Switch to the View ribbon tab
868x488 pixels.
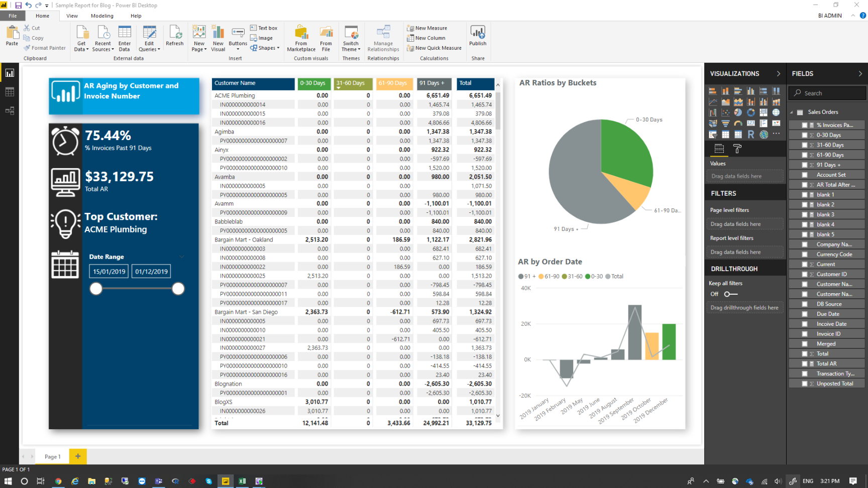point(72,16)
